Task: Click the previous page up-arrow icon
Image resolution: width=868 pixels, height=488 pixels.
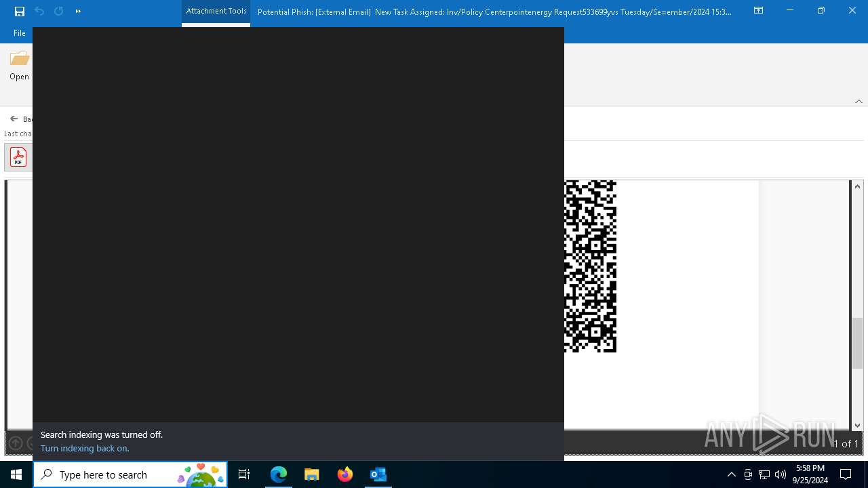Action: pyautogui.click(x=16, y=443)
